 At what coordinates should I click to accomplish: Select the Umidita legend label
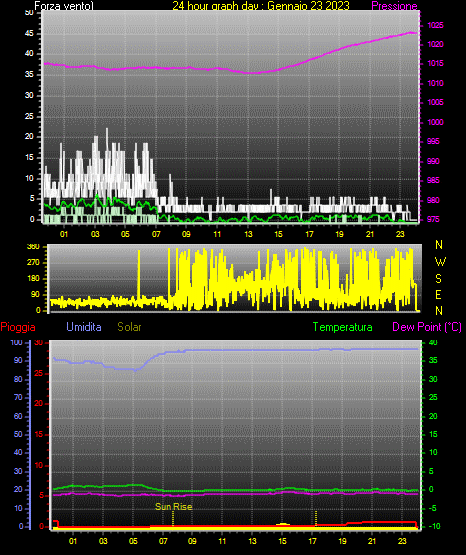84,327
